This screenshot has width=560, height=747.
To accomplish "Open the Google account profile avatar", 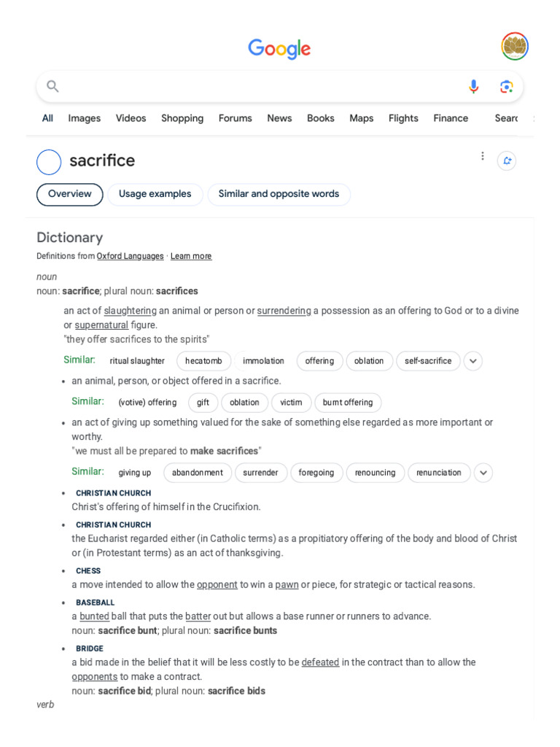I will pos(515,46).
